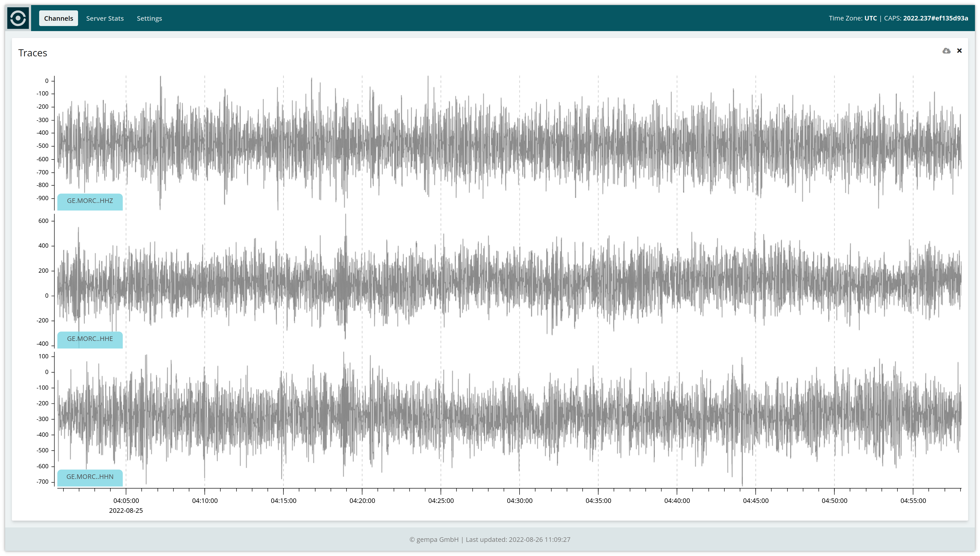Click the 04:55:00 time axis marker
The height and width of the screenshot is (556, 980).
click(913, 501)
